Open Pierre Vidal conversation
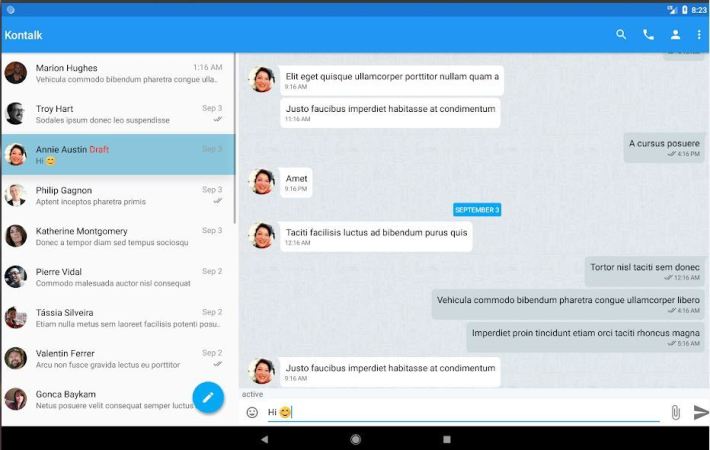710x450 pixels. [118, 277]
